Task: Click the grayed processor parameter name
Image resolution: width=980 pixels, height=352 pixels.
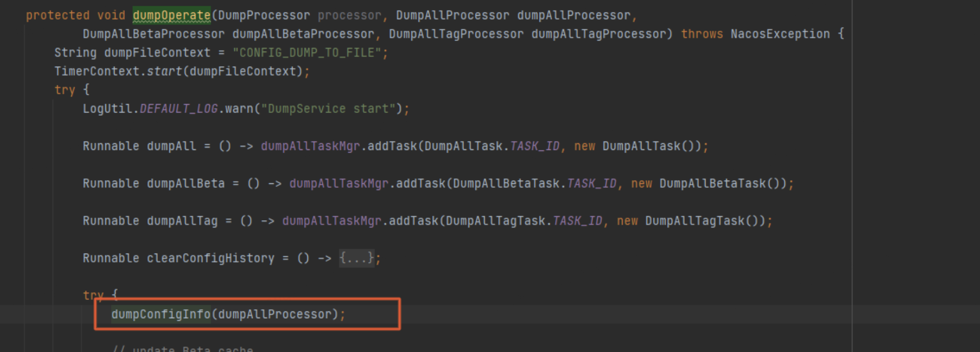Action: (x=349, y=15)
